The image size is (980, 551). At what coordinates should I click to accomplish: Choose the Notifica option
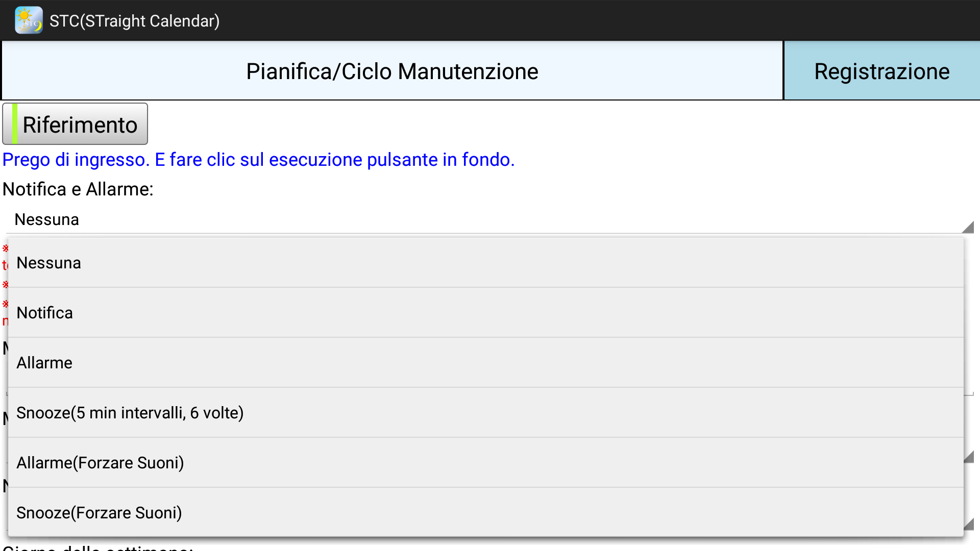[x=45, y=313]
